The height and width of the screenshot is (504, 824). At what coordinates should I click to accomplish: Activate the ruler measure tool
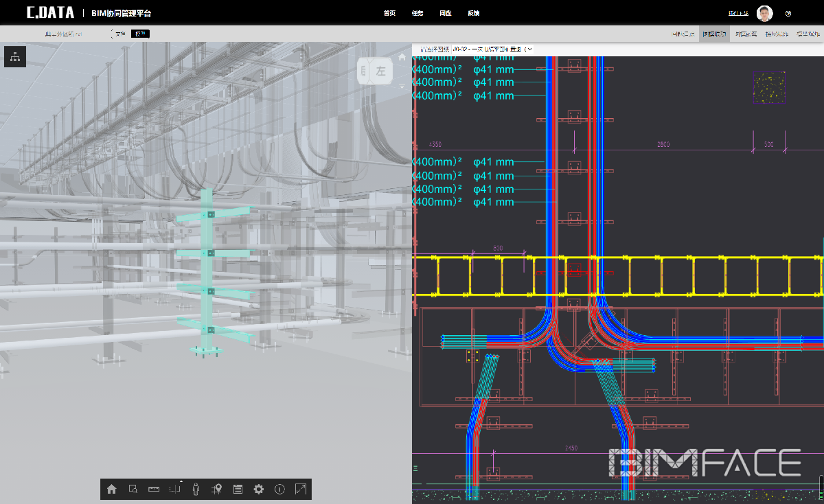coord(154,490)
